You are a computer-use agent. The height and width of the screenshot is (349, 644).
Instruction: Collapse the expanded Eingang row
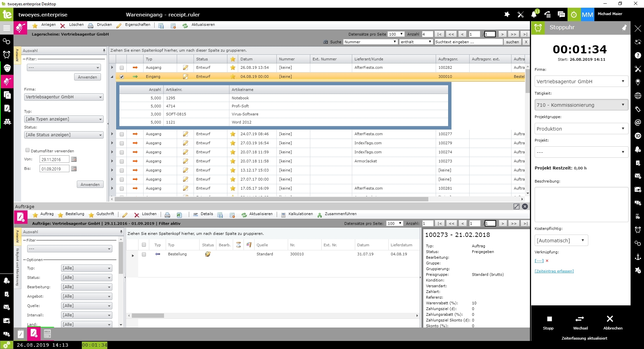coord(112,77)
